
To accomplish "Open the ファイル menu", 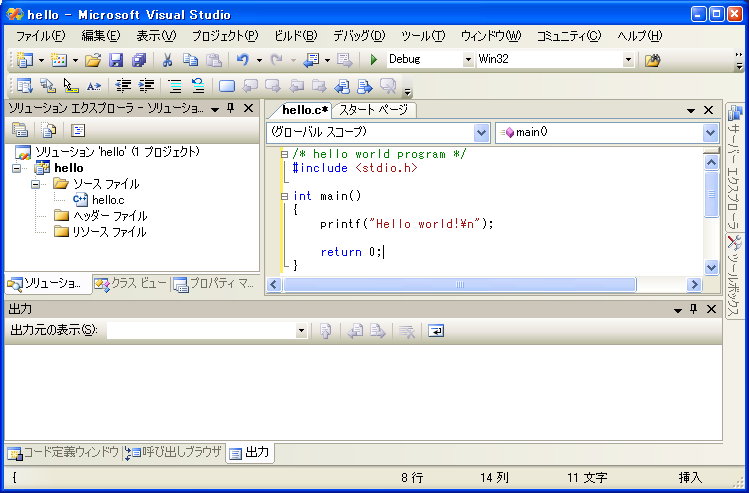I will click(40, 36).
